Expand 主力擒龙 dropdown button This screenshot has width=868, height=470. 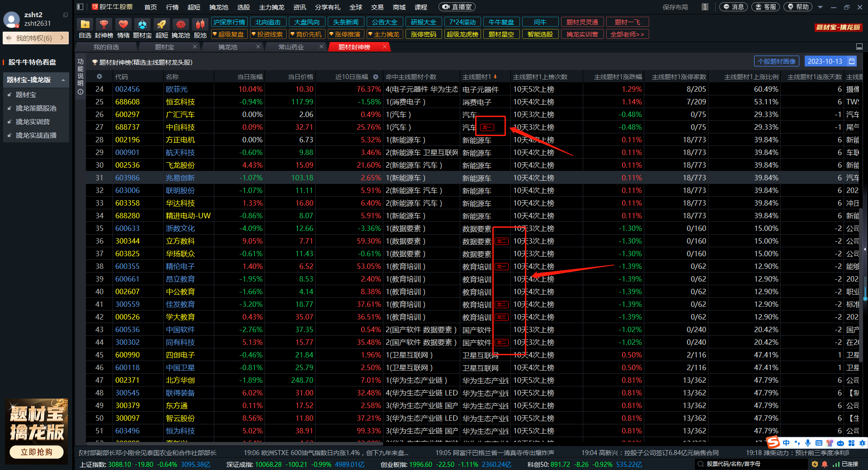point(384,34)
